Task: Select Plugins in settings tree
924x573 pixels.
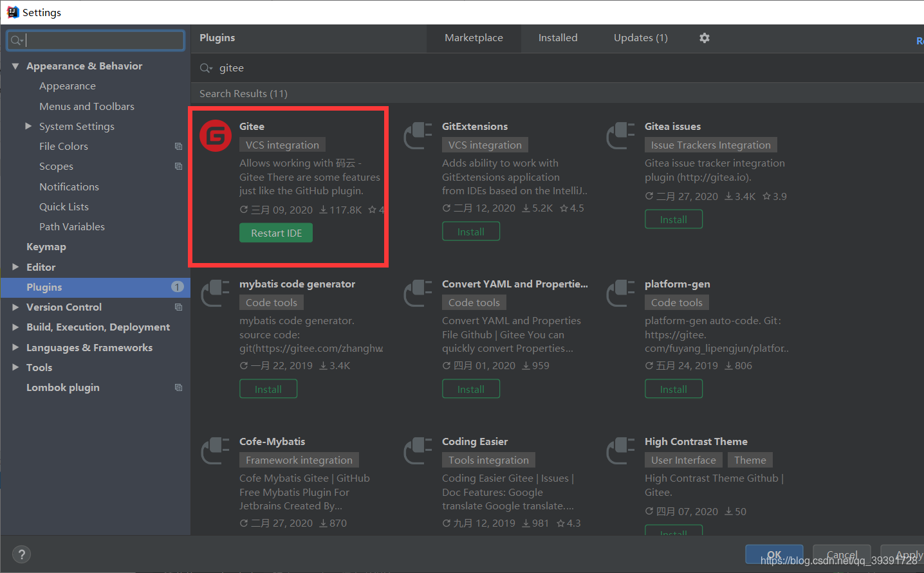Action: 95,287
